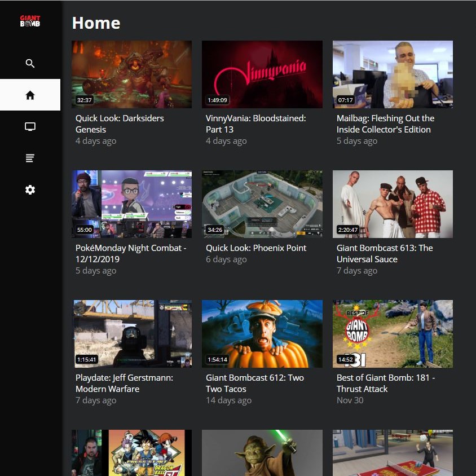
Task: Click the 55:00 duration badge
Action: pos(85,230)
